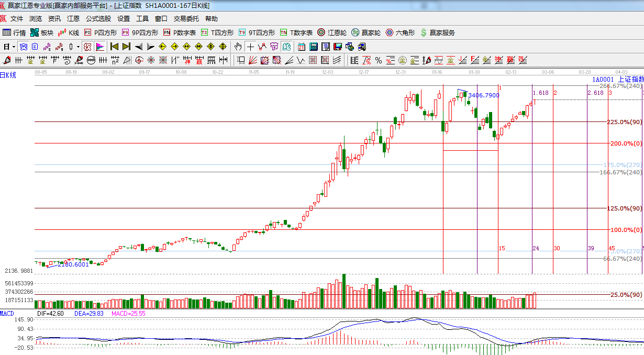The height and width of the screenshot is (355, 644).
Task: Open the 公式选股 menu
Action: [98, 19]
